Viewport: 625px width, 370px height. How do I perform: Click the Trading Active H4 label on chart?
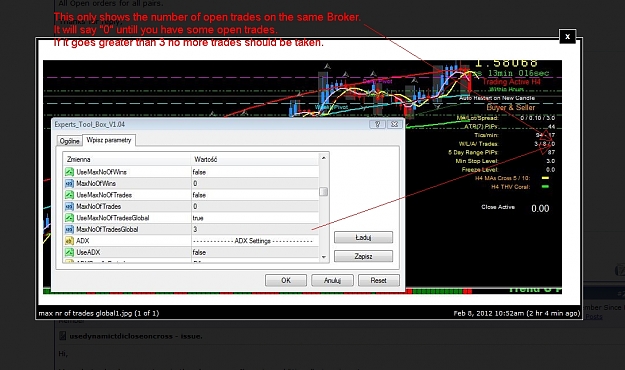511,82
